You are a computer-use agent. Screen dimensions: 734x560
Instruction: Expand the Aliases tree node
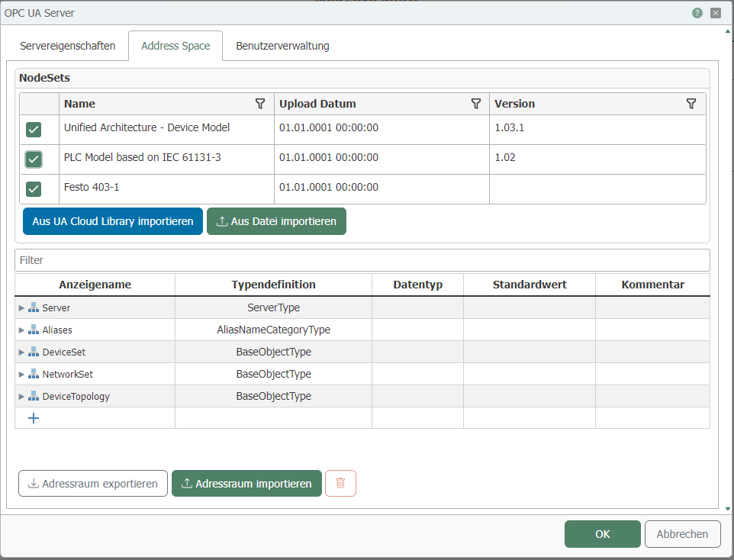tap(21, 330)
